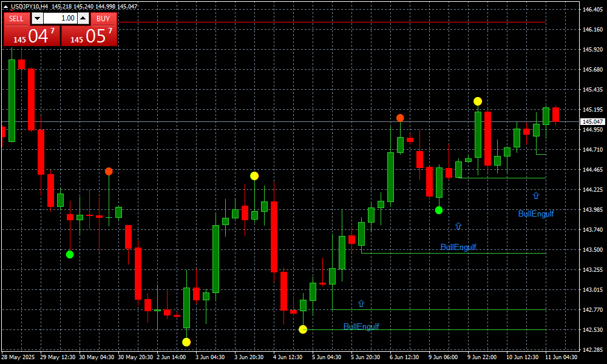This screenshot has height=364, width=607.
Task: Click the 145.04 sell price tile
Action: 32,36
